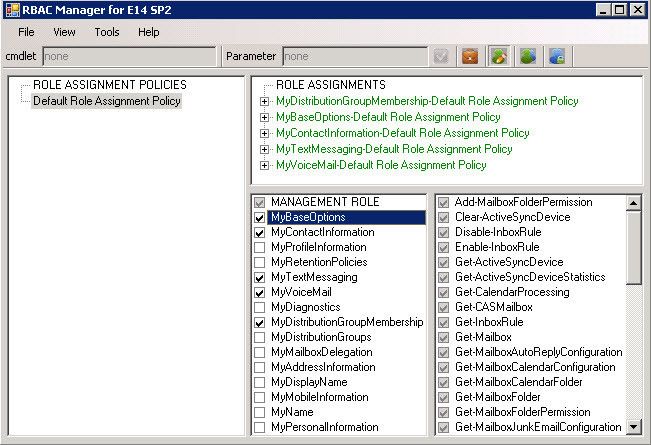Select the Get-ActiveSyncDeviceStatistics cmdlet text

click(530, 277)
